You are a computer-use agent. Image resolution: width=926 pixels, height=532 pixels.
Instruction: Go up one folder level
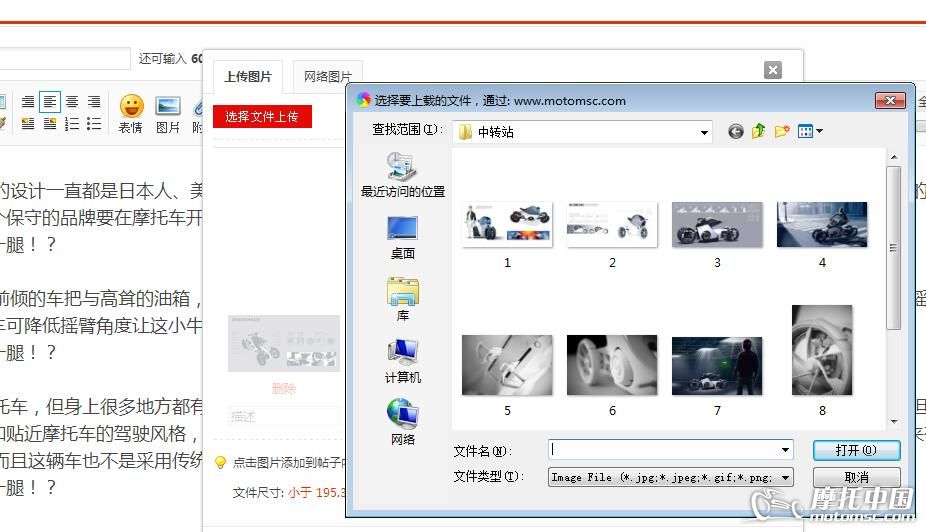[x=758, y=131]
